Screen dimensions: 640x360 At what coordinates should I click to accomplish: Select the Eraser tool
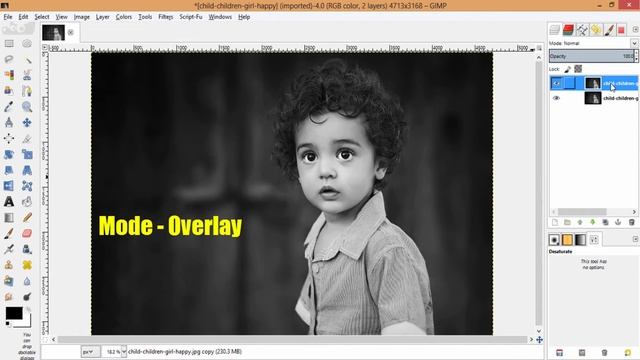(x=27, y=233)
